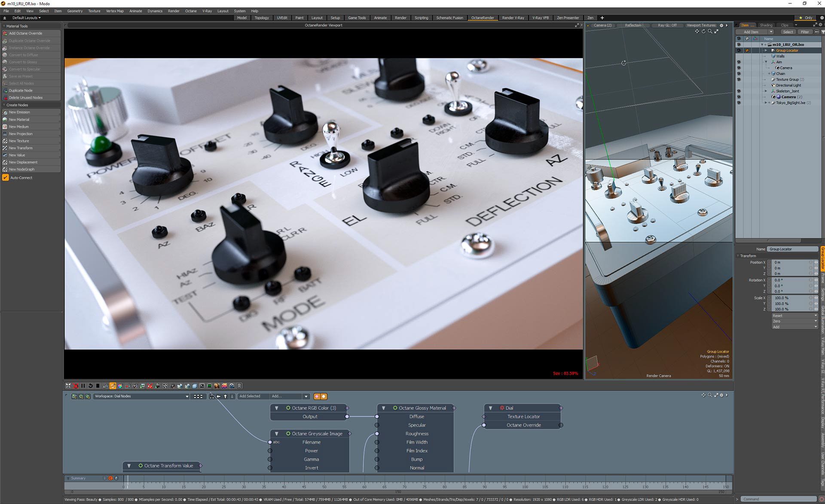This screenshot has height=504, width=825.
Task: Click the left arrow in node toolbar
Action: [218, 396]
